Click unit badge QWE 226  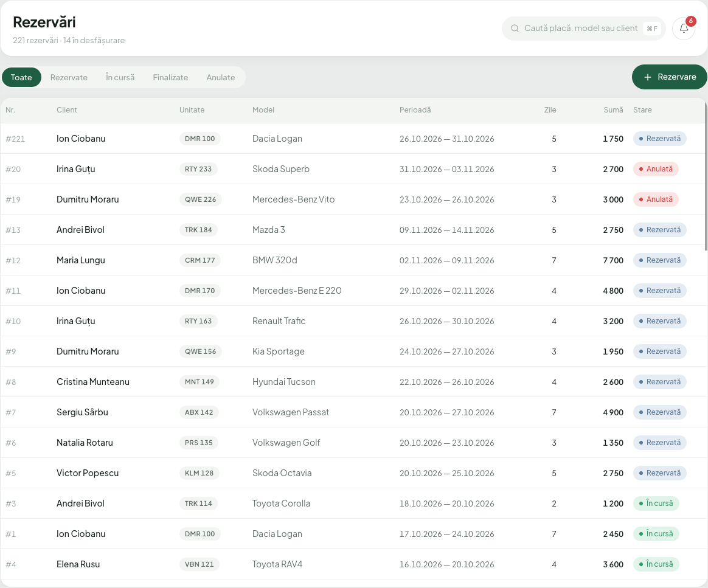click(201, 199)
